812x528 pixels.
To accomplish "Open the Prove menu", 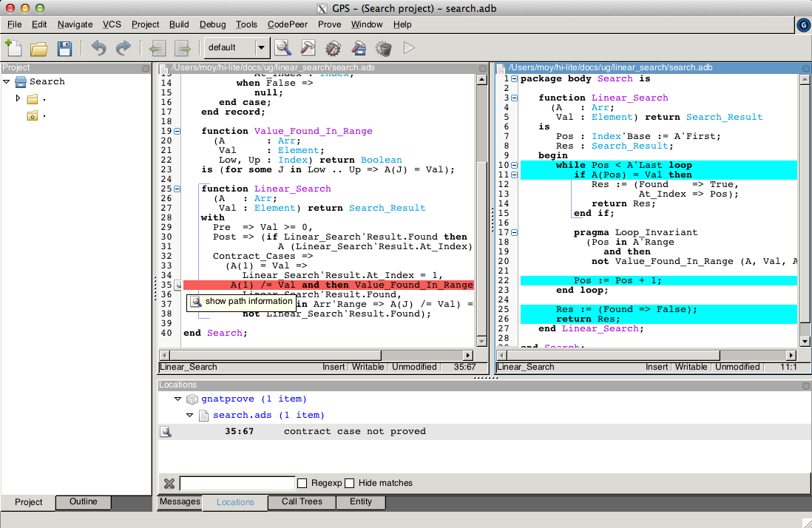I will click(x=329, y=24).
